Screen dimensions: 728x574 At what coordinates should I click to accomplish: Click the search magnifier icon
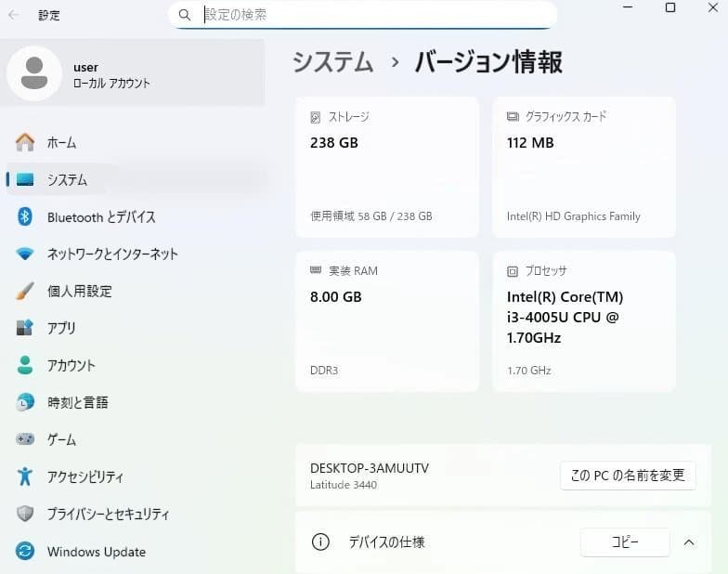pos(184,15)
